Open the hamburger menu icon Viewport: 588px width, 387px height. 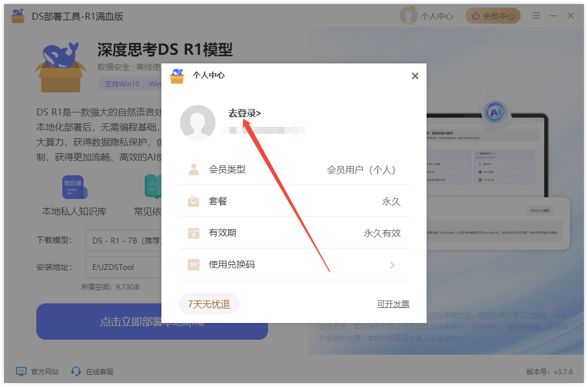pos(536,16)
